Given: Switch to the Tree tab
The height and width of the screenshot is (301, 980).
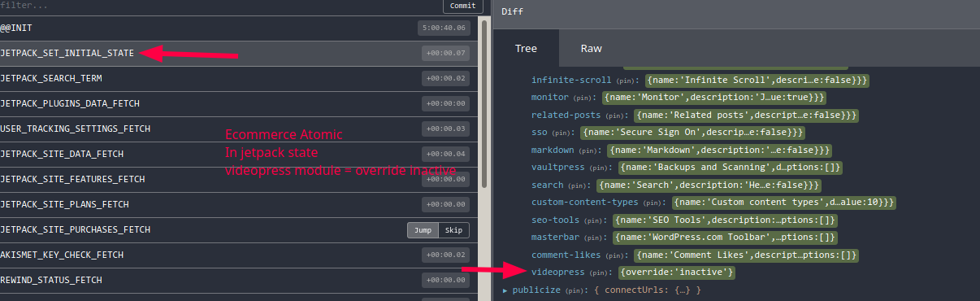Looking at the screenshot, I should [x=525, y=48].
